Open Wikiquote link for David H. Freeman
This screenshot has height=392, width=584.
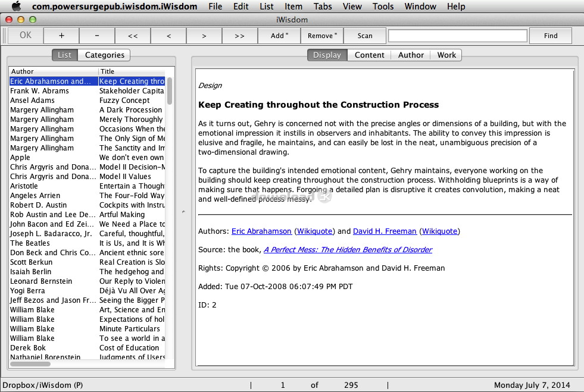tap(439, 231)
